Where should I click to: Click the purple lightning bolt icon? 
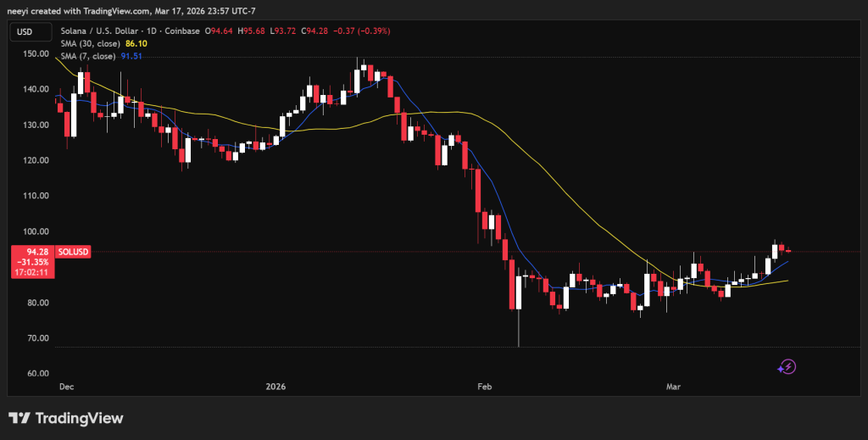[787, 366]
